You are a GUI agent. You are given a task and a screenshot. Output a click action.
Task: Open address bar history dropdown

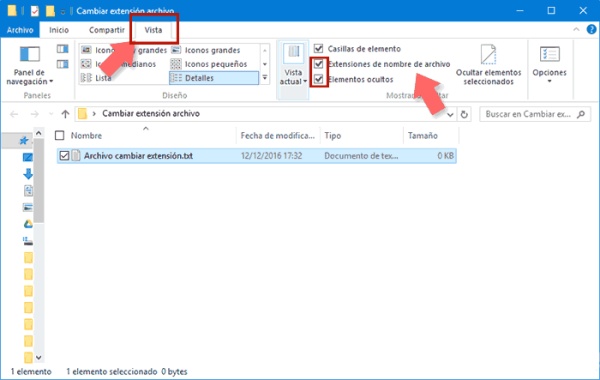click(x=450, y=114)
